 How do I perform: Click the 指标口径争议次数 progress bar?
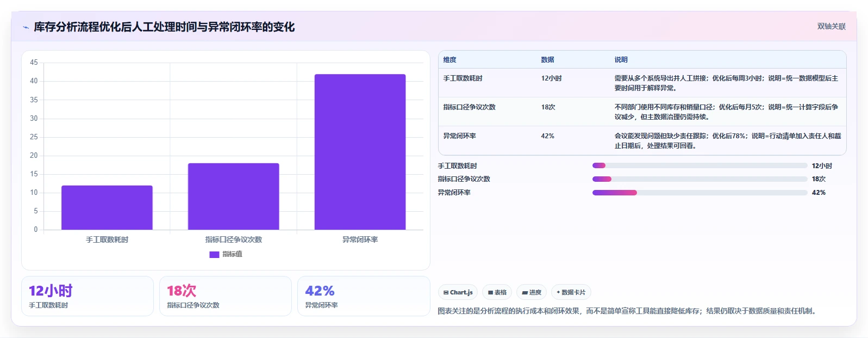pyautogui.click(x=700, y=179)
